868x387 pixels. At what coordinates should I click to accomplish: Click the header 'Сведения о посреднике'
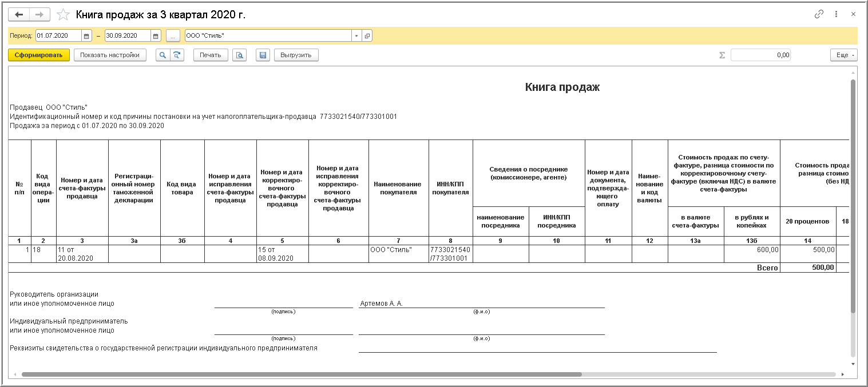click(x=529, y=173)
